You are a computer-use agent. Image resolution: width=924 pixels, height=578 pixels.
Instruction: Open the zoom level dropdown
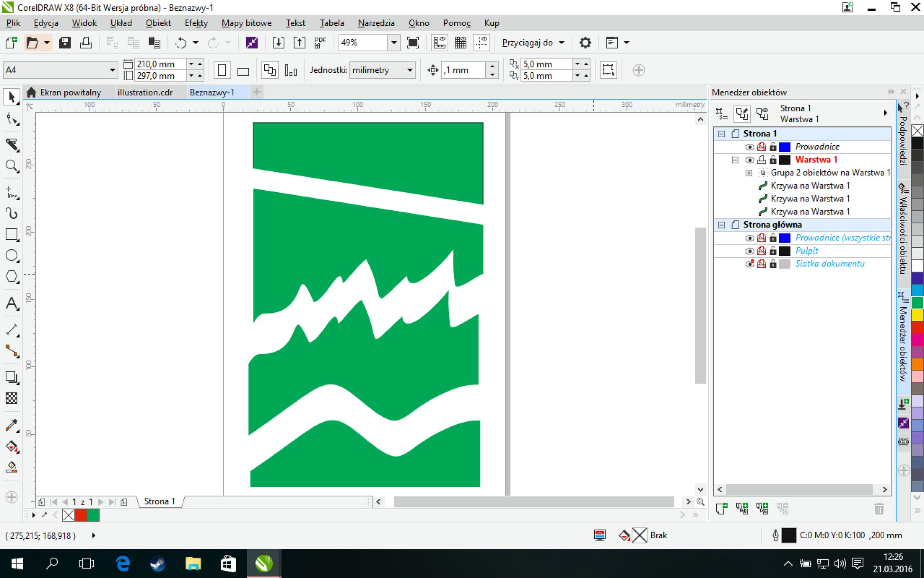(394, 43)
